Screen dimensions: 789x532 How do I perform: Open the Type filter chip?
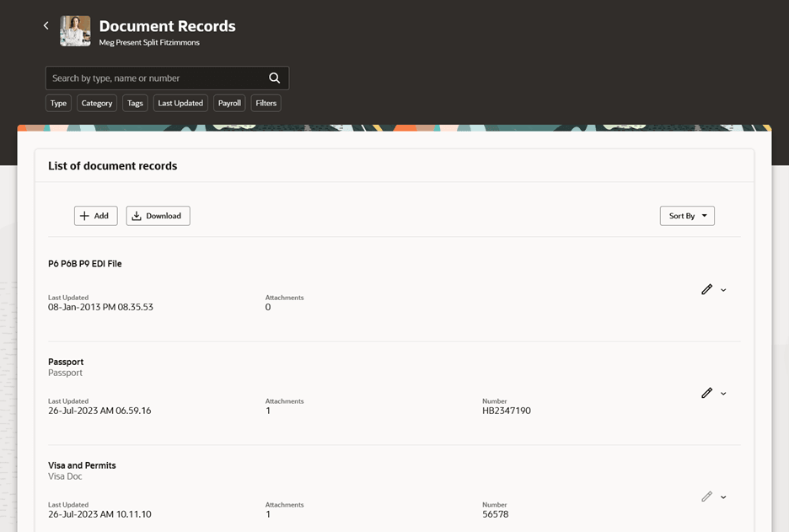(x=58, y=103)
